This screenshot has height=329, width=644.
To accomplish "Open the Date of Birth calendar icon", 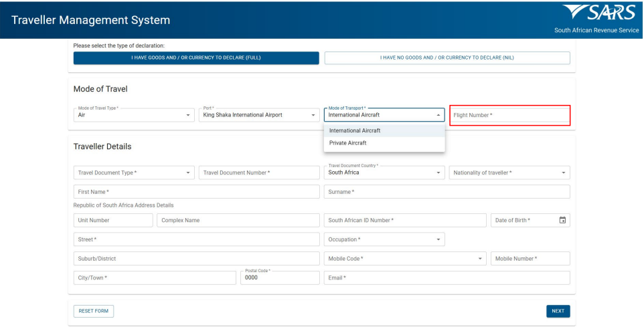I will [x=562, y=220].
